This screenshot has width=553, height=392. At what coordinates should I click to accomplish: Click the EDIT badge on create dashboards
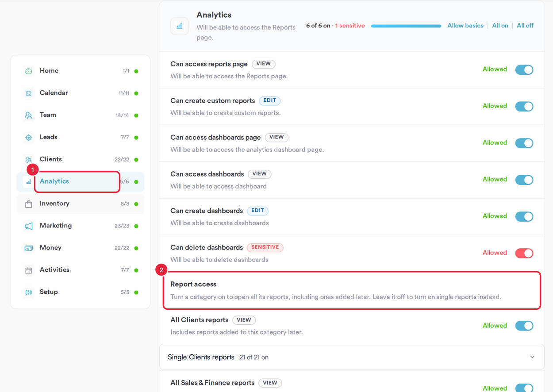pyautogui.click(x=258, y=211)
